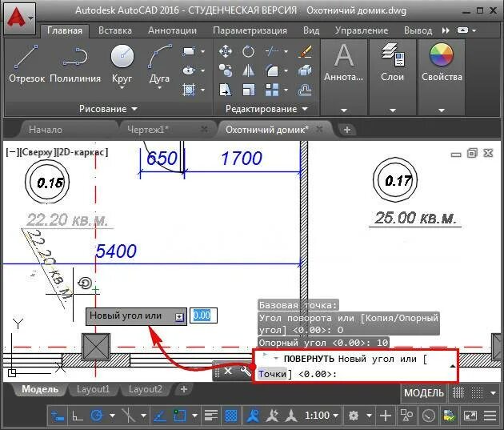Click the Hatch tool icon in Рисование panel
504x430 pixels.
pos(189,90)
